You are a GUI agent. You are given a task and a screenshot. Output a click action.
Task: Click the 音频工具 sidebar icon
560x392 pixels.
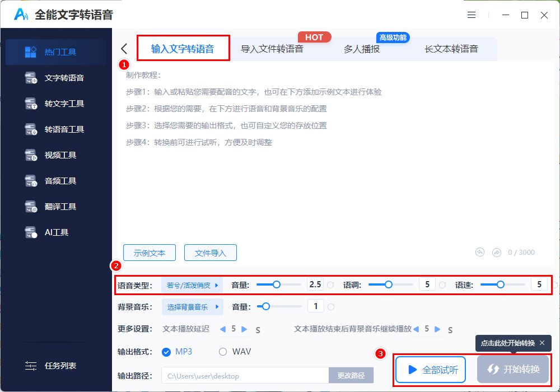coord(31,181)
